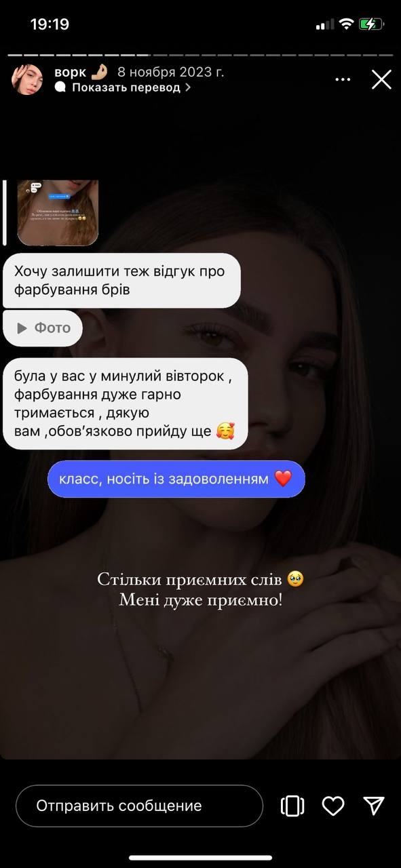Expand the Показать перевод chevron

[x=188, y=87]
